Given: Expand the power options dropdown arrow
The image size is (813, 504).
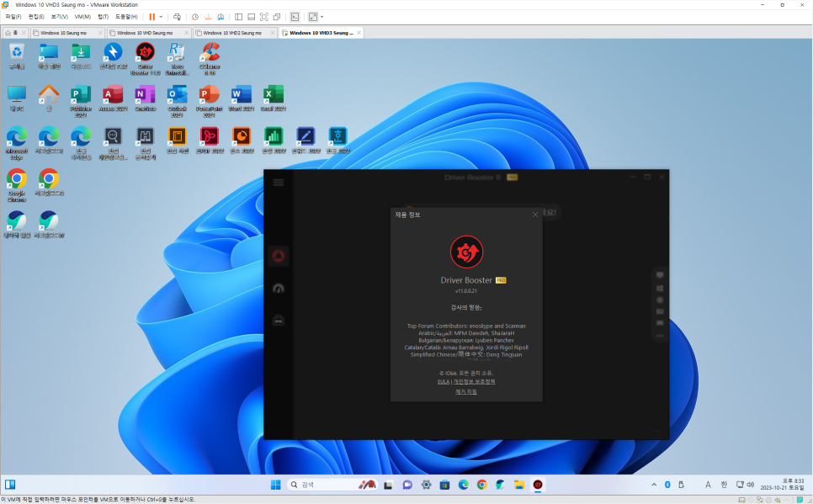Looking at the screenshot, I should (161, 17).
